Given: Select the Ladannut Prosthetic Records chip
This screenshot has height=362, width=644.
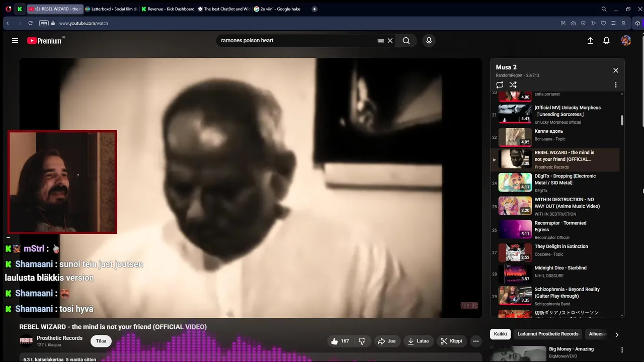Looking at the screenshot, I should tap(548, 334).
